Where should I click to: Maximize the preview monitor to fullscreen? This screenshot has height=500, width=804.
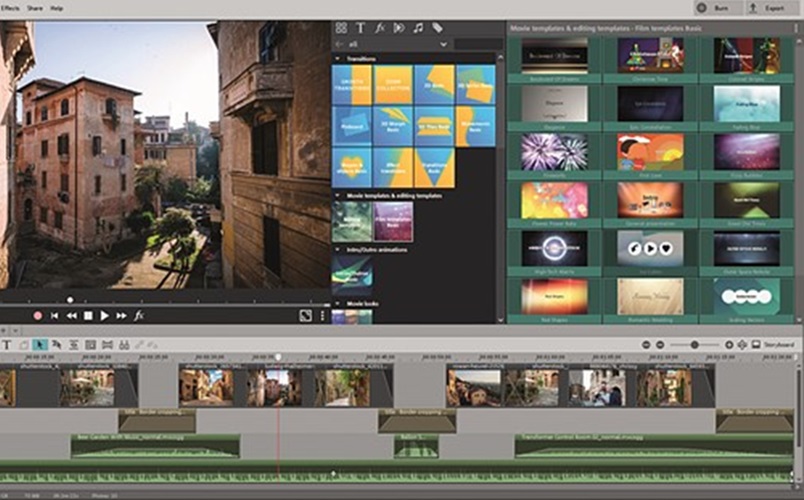[x=304, y=315]
